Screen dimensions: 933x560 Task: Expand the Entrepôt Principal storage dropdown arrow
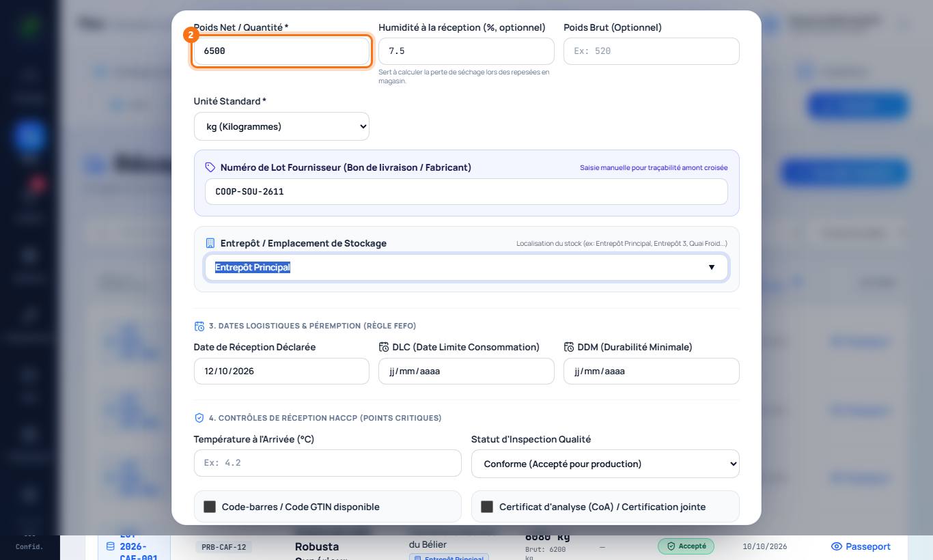(x=712, y=267)
